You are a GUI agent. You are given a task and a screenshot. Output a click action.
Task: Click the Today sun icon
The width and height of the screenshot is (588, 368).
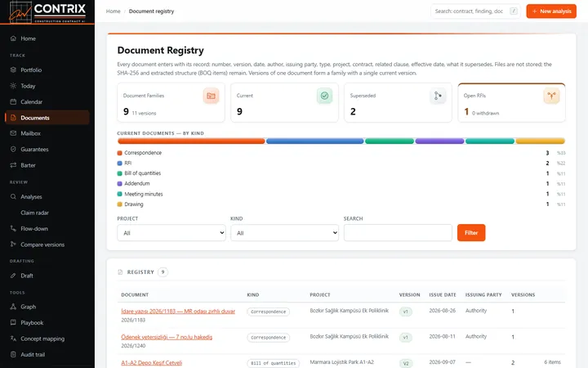coord(13,86)
